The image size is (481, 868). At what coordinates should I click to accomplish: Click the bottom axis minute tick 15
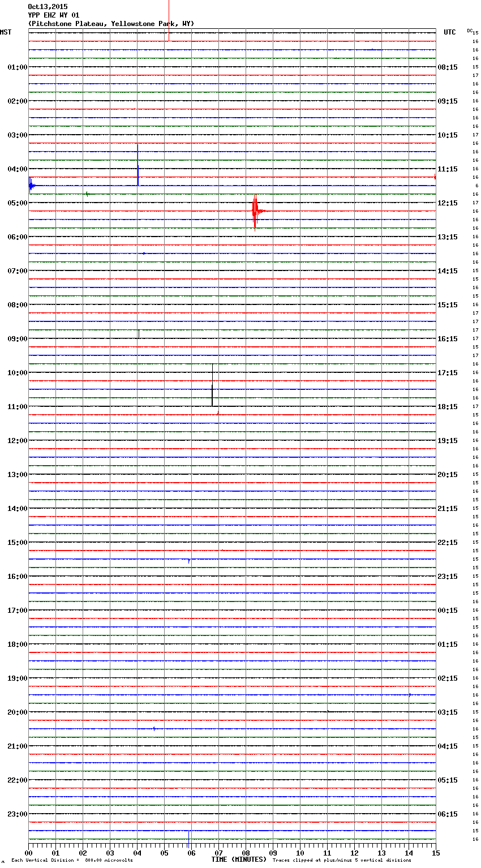click(436, 853)
